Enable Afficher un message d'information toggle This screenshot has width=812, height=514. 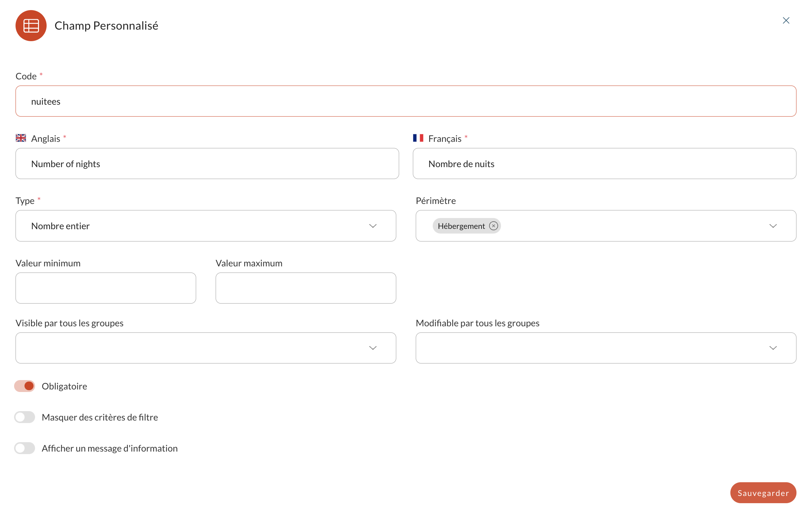[x=24, y=448]
